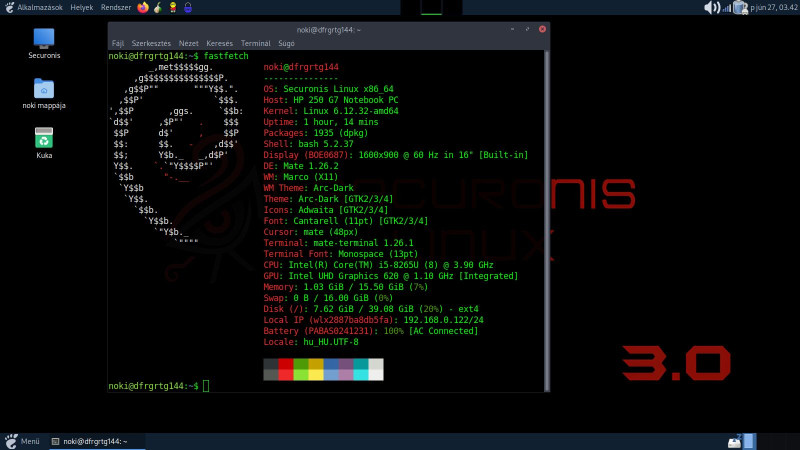
Task: Click the 'Packages: 1935 (dpkg)' line
Action: (316, 133)
